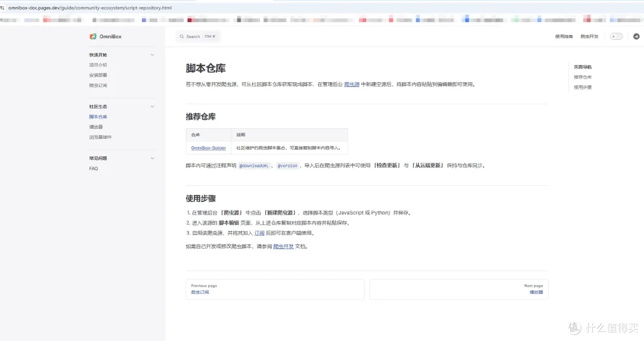The height and width of the screenshot is (341, 644).
Task: Go to next page 播放器
Action: (459, 289)
